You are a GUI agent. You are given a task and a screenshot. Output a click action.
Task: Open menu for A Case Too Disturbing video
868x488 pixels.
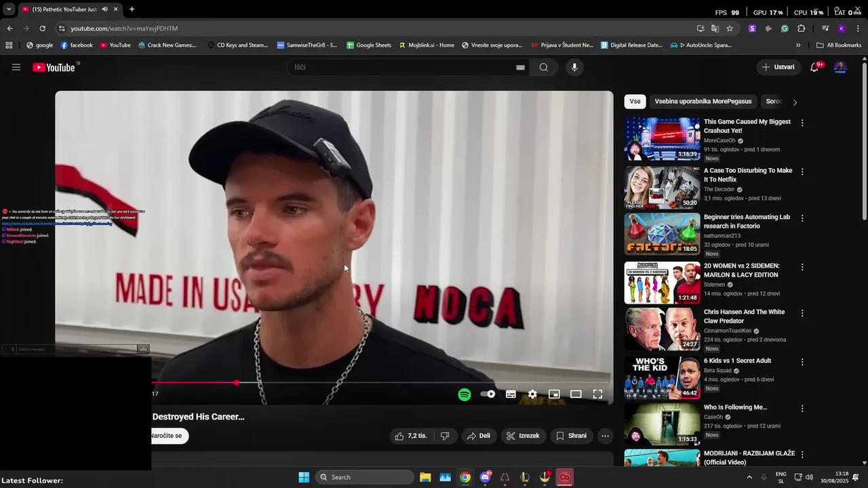(802, 172)
